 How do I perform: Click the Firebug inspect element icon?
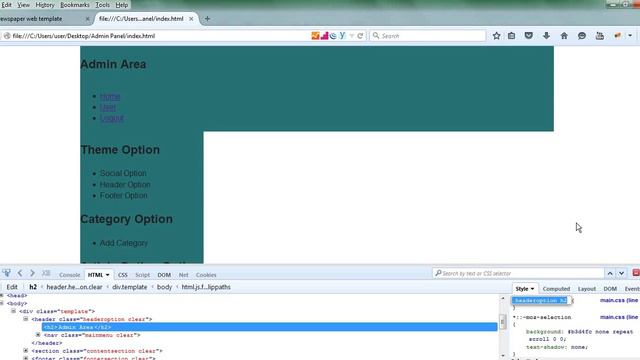pyautogui.click(x=7, y=273)
